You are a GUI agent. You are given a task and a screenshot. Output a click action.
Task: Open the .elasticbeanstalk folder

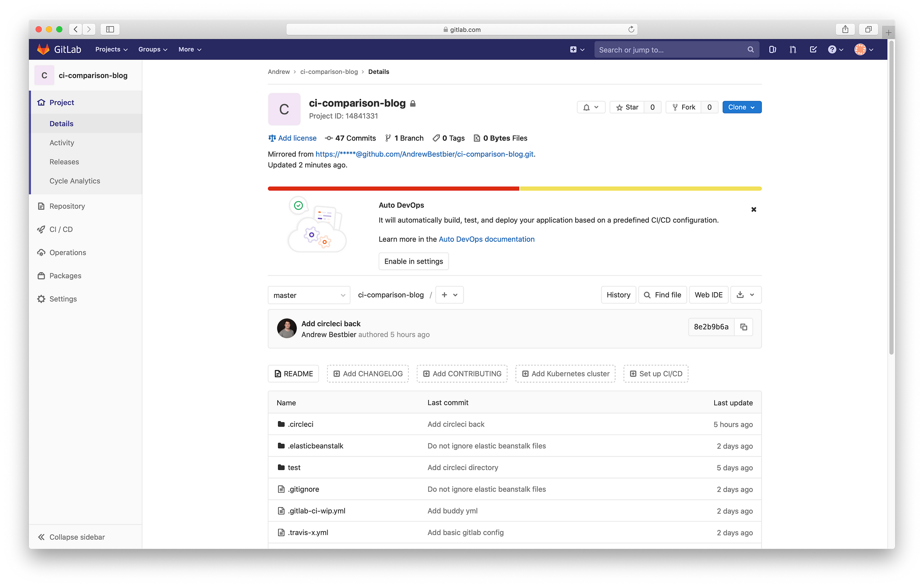pos(315,446)
